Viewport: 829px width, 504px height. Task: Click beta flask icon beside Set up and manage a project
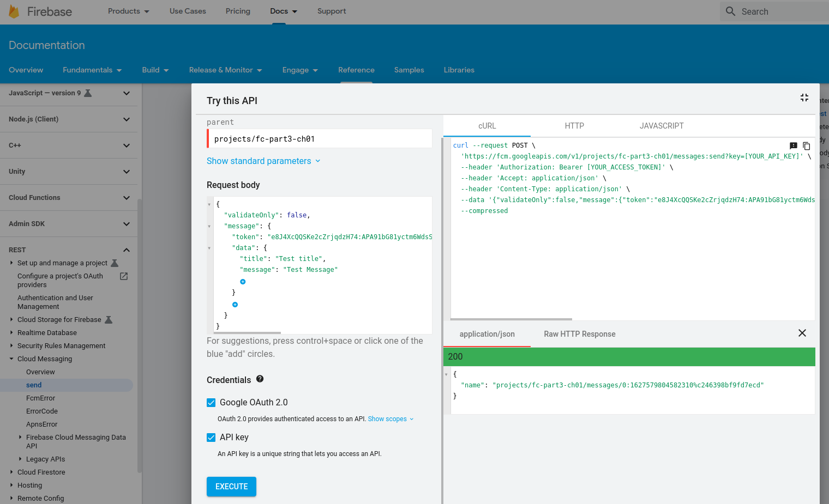pyautogui.click(x=115, y=263)
